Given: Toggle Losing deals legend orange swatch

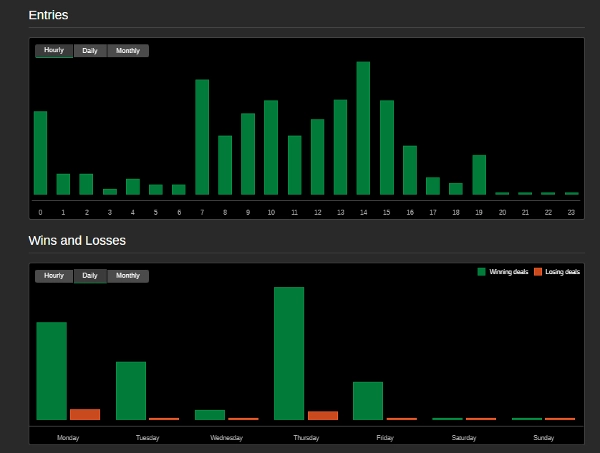Looking at the screenshot, I should 538,272.
